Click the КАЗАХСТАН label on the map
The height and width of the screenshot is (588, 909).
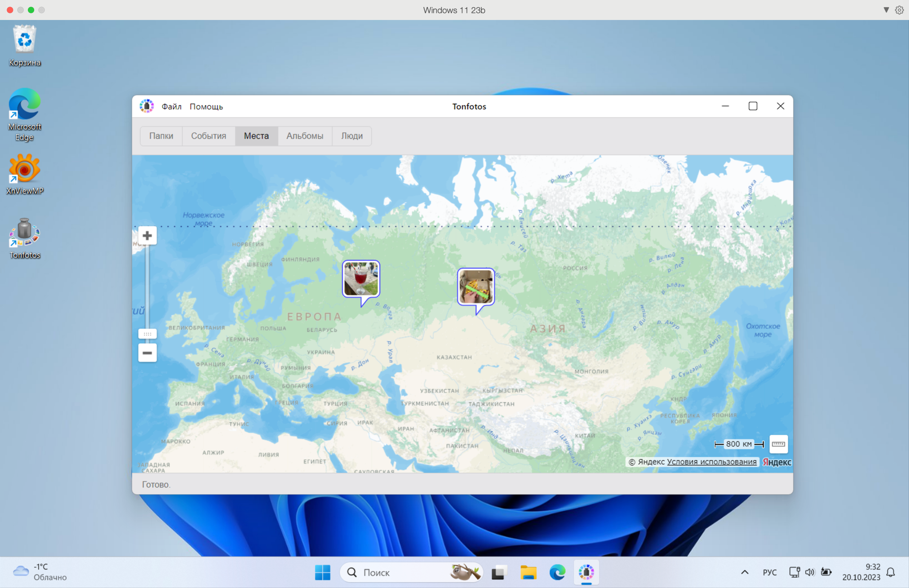(x=454, y=357)
